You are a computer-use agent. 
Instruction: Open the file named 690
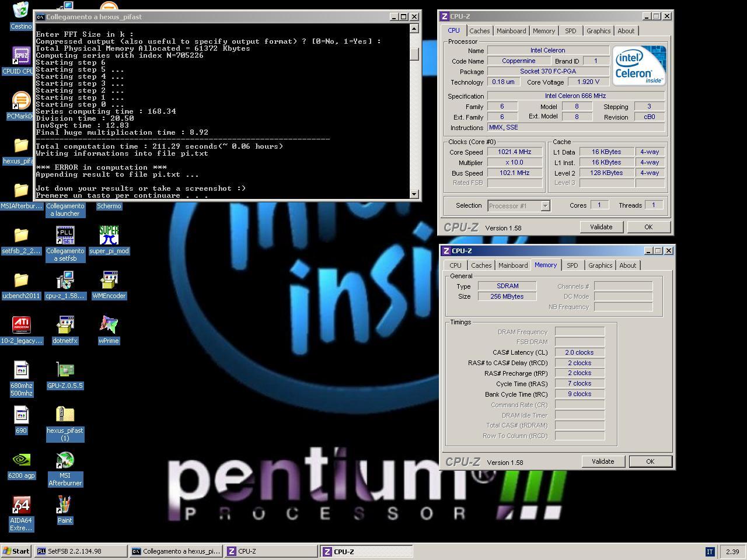(x=21, y=416)
